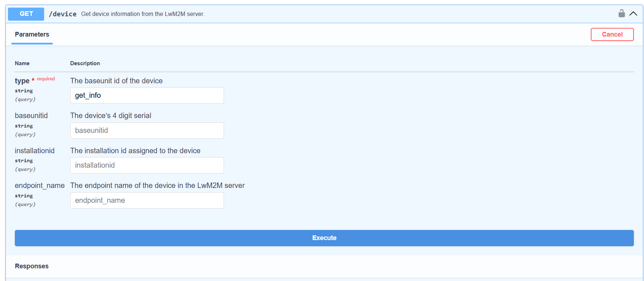
Task: Click the blue GET method badge
Action: 26,14
